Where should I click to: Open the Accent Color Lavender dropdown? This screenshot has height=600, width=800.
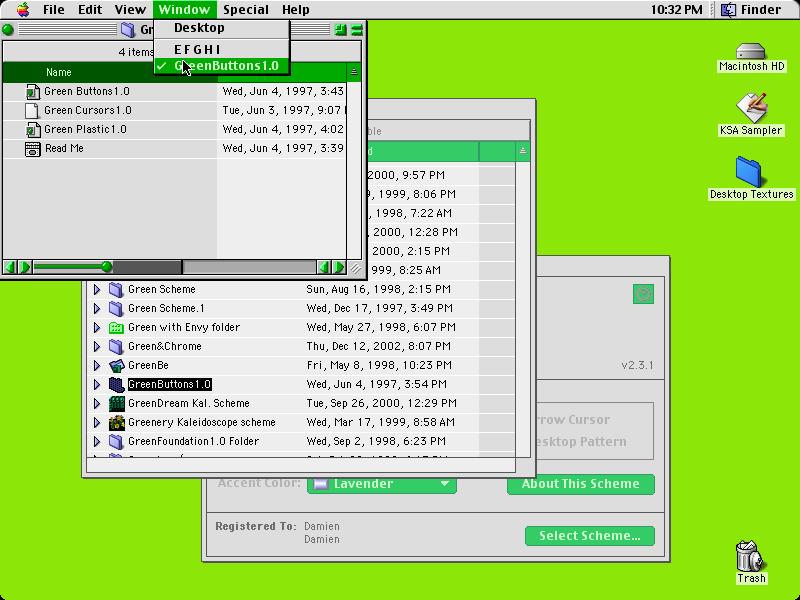[x=382, y=484]
